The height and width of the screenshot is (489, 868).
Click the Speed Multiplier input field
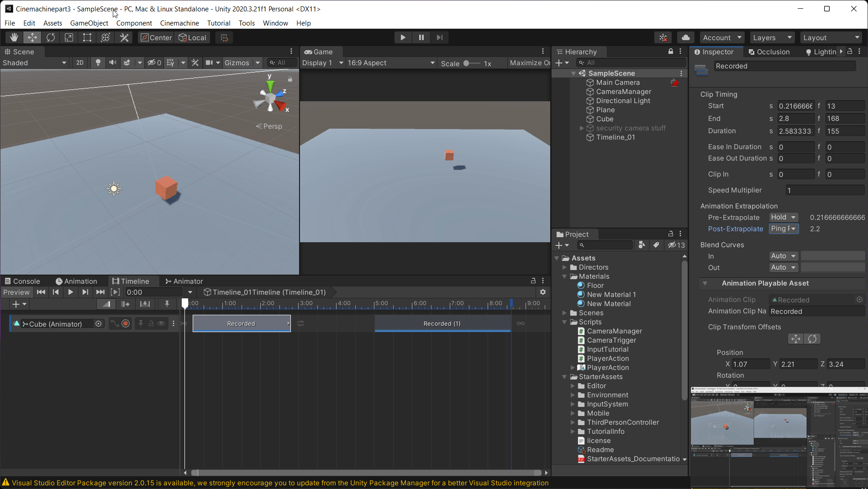825,190
